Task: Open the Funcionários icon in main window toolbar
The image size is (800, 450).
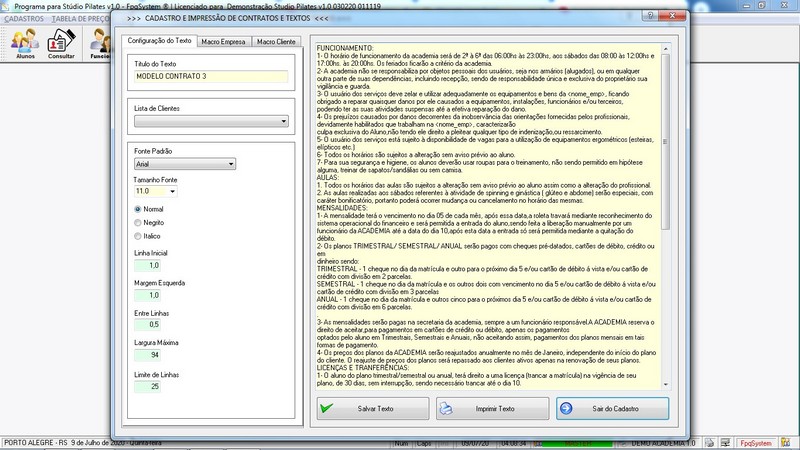Action: pyautogui.click(x=100, y=44)
